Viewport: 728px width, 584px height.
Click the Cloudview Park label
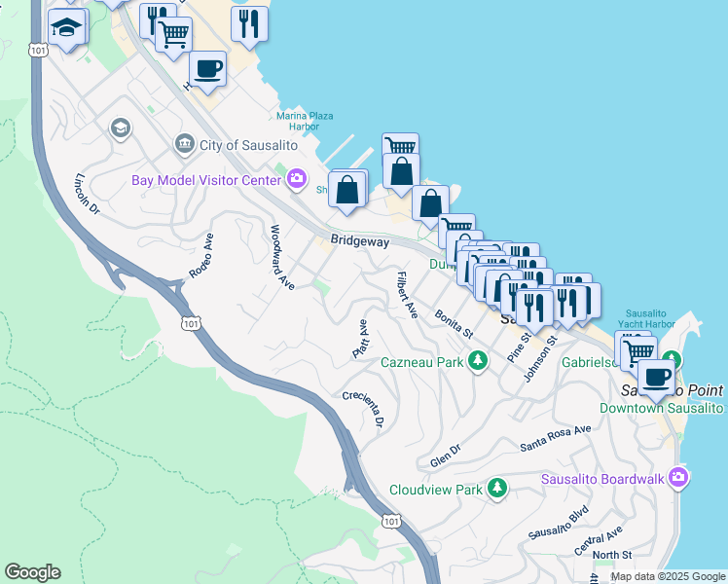435,490
